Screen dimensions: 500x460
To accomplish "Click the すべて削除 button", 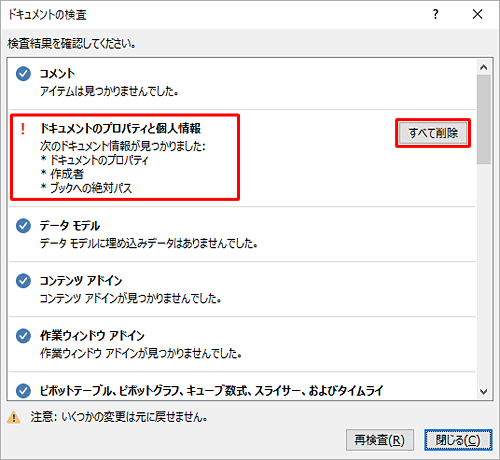I will pyautogui.click(x=433, y=133).
